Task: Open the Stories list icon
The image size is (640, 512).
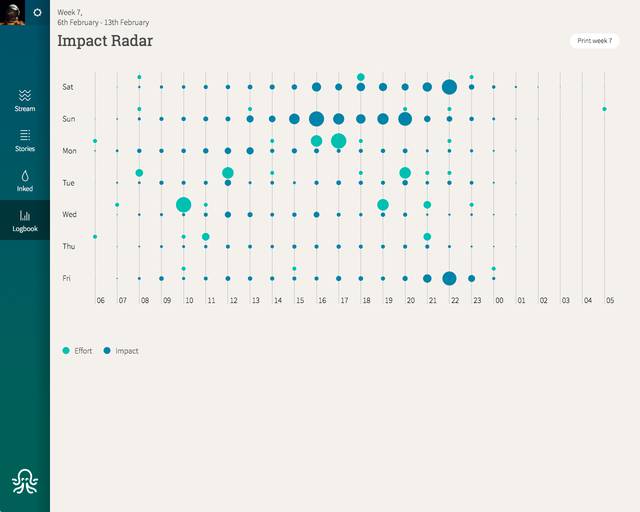Action: click(x=25, y=135)
